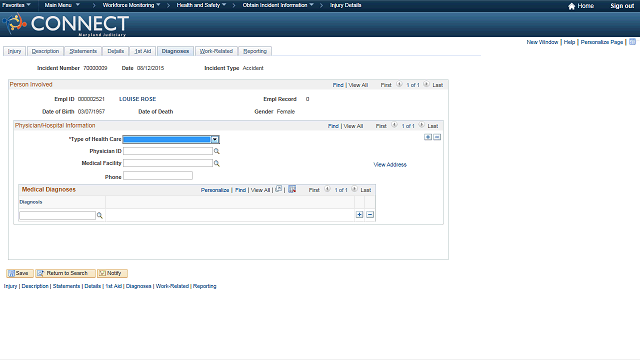This screenshot has height=360, width=640.
Task: Click into the Medical Facility field
Action: coord(168,163)
